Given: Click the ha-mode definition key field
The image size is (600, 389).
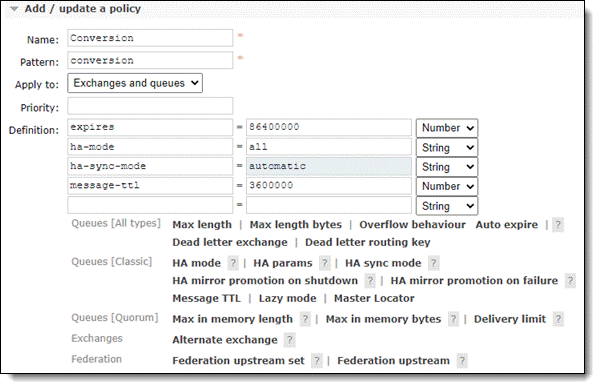Looking at the screenshot, I should 150,147.
